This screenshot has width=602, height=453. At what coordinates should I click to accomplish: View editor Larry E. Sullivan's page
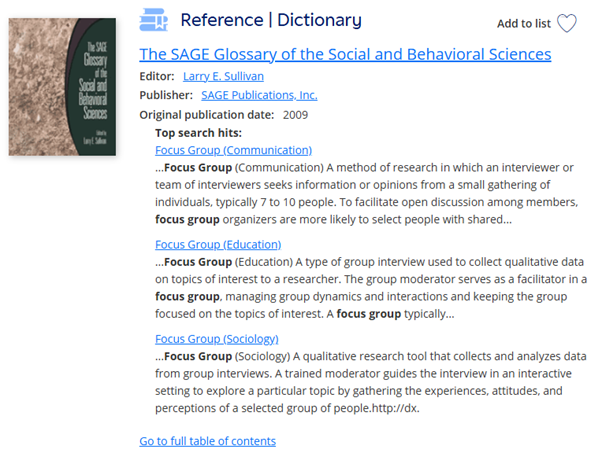coord(223,76)
